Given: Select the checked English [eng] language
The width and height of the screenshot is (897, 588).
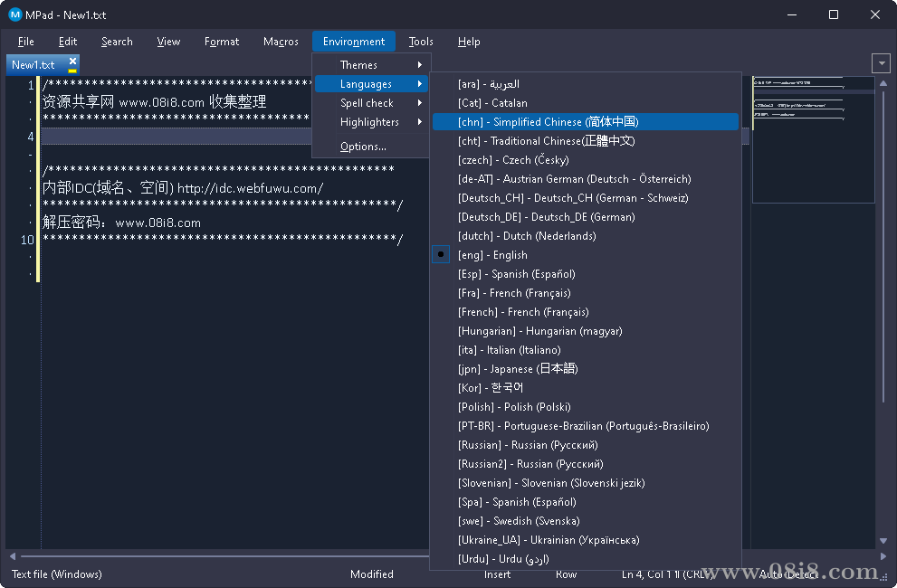Looking at the screenshot, I should [x=586, y=254].
